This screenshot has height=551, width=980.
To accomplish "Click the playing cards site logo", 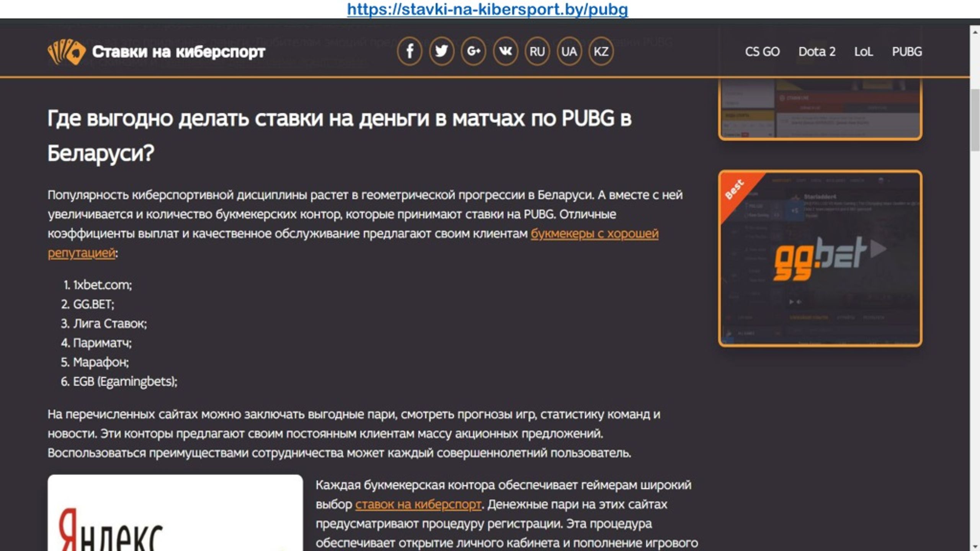I will pos(67,52).
